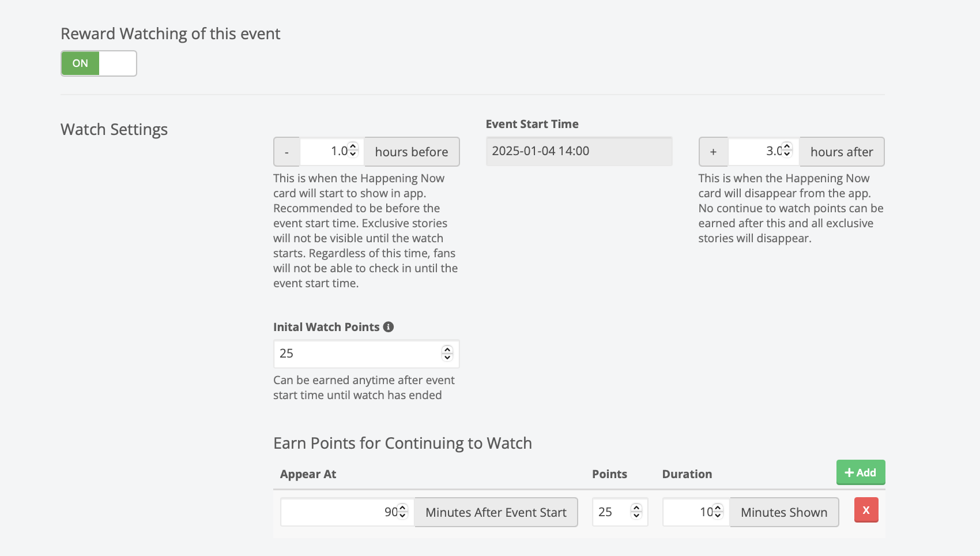Screen dimensions: 980x556
Task: Click the Duration minutes field
Action: click(x=686, y=512)
